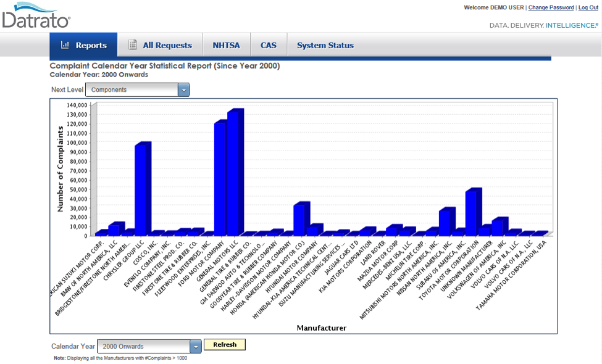Image resolution: width=602 pixels, height=364 pixels.
Task: Click the Chrysler Group LLC bar
Action: click(x=142, y=189)
